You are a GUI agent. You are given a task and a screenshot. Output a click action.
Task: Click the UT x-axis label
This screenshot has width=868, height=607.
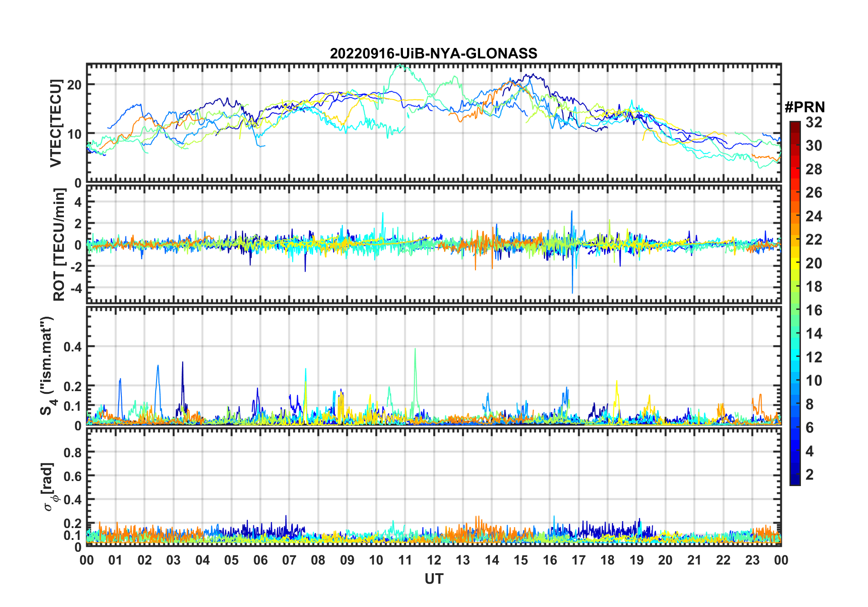click(x=434, y=579)
